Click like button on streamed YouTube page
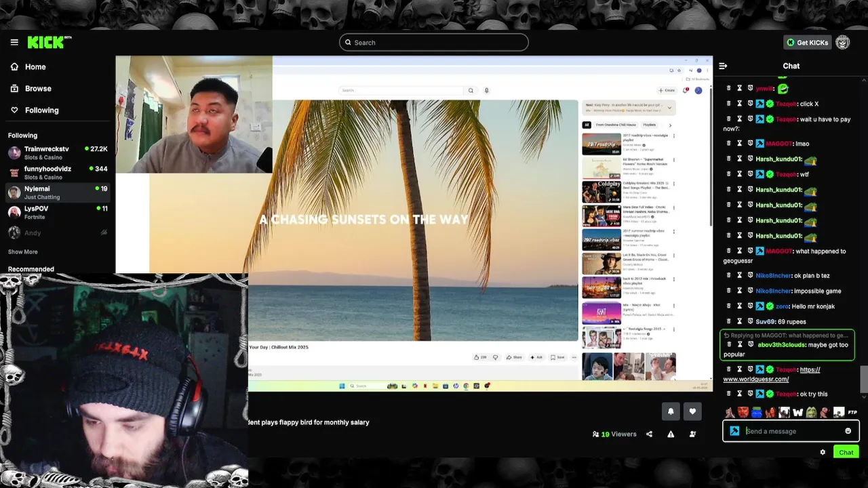The image size is (868, 488). pos(479,357)
